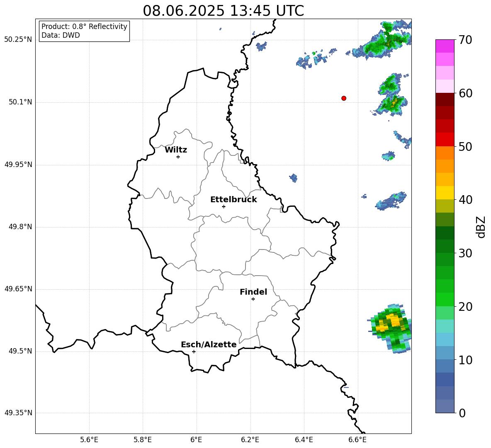Select the Wiltz city label
This screenshot has width=491, height=448.
pyautogui.click(x=176, y=150)
